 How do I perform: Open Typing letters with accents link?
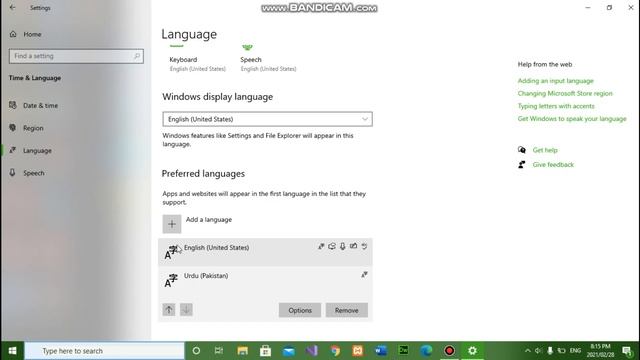[x=556, y=106]
